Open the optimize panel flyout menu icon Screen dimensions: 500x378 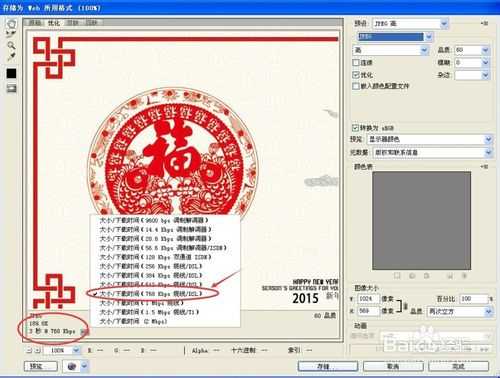coord(484,23)
